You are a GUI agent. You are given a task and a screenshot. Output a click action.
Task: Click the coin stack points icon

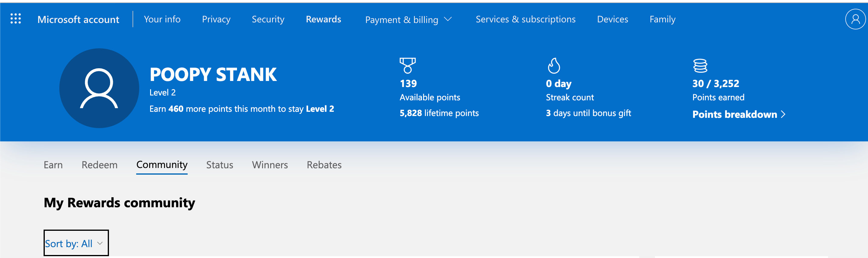(x=700, y=66)
